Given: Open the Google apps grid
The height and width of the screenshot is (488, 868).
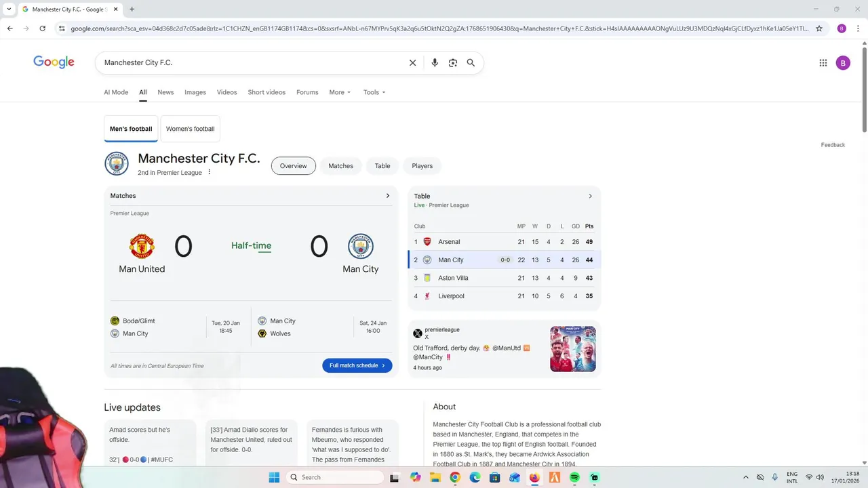Looking at the screenshot, I should click(823, 63).
